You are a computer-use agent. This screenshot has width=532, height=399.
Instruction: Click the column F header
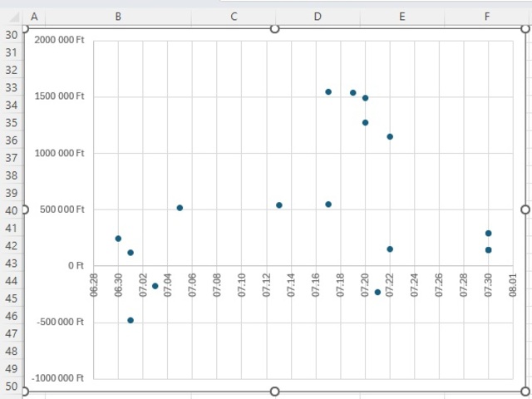[x=486, y=17]
